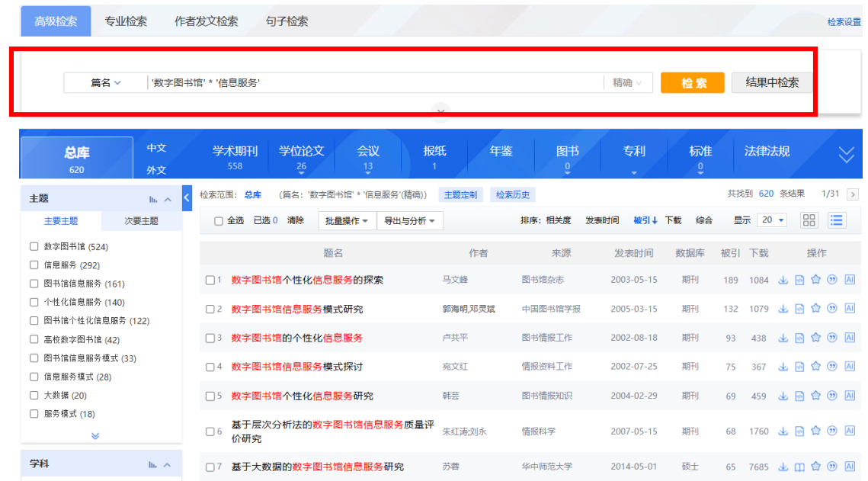Collapse the left filter panel arrow
The image size is (868, 481).
[187, 198]
